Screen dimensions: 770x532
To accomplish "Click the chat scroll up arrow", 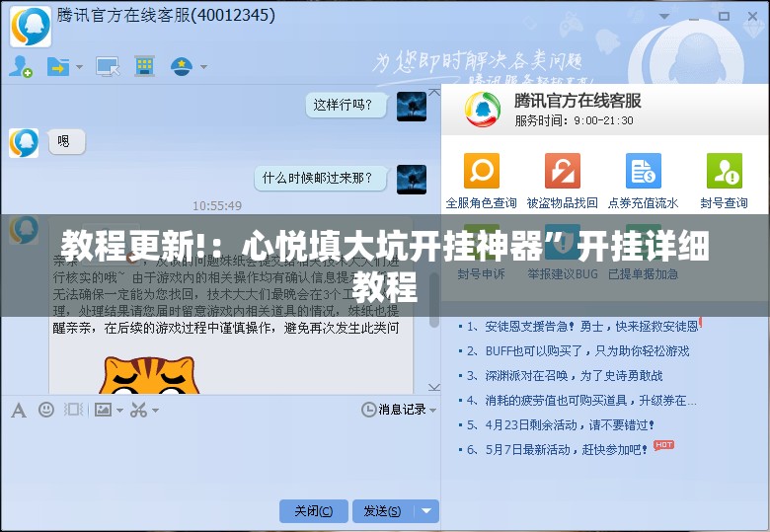I will pos(434,92).
